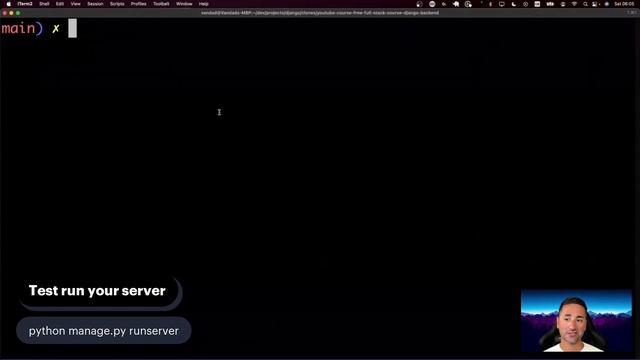This screenshot has height=360, width=640.
Task: Click the 'Test run your server' caption
Action: pyautogui.click(x=97, y=291)
